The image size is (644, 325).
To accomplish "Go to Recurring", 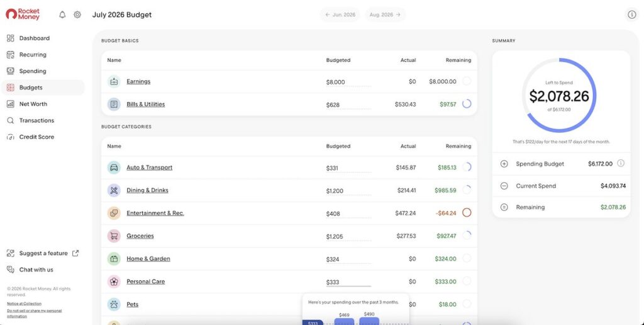I will tap(33, 55).
